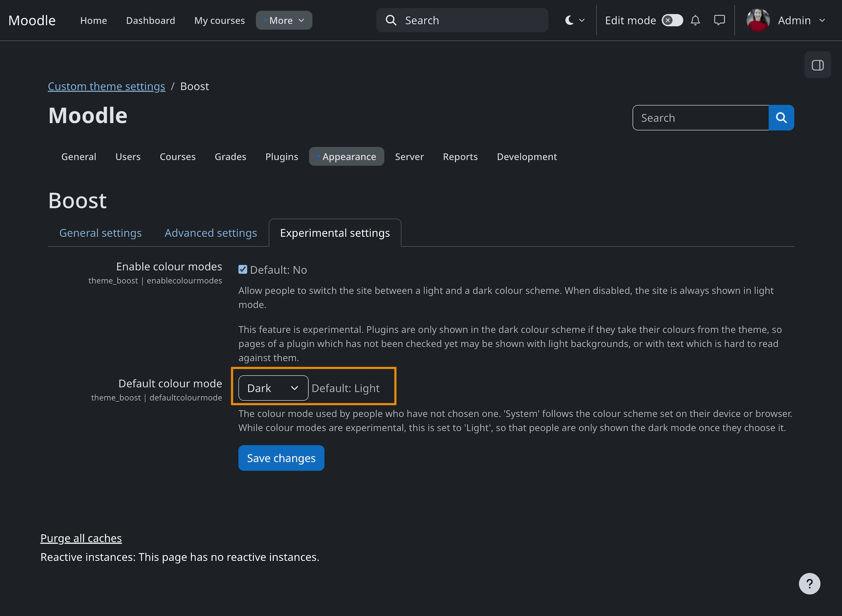Click the help question mark button
This screenshot has height=616, width=842.
pyautogui.click(x=809, y=584)
